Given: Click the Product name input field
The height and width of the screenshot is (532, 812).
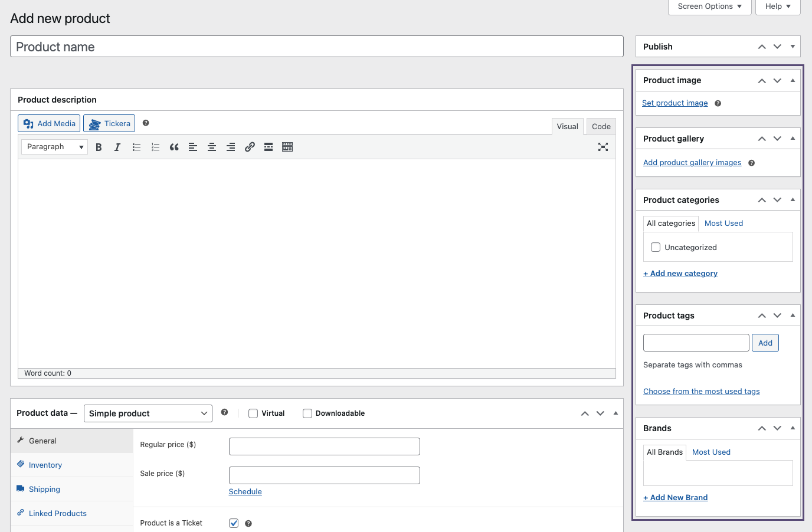Looking at the screenshot, I should coord(316,47).
